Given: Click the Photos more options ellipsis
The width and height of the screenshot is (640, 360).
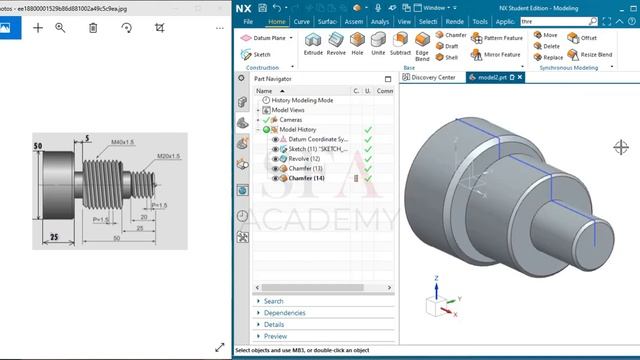Looking at the screenshot, I should 220,28.
